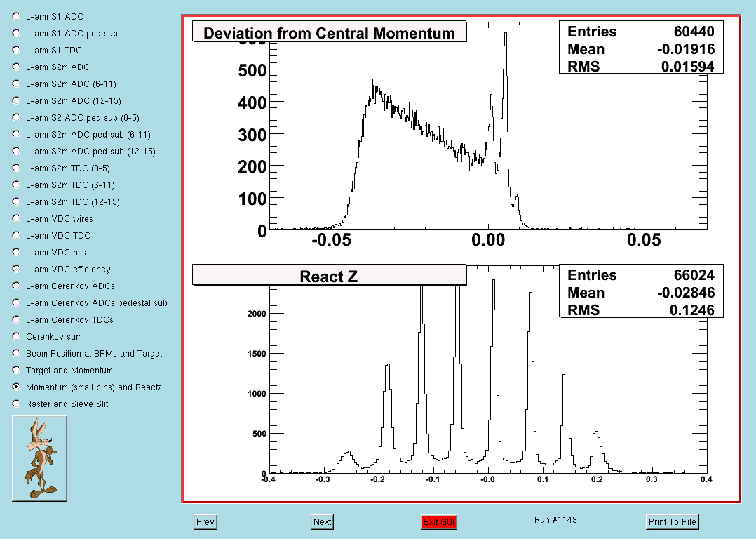Image resolution: width=756 pixels, height=539 pixels.
Task: Select the Target and Momentum page
Action: coord(16,370)
